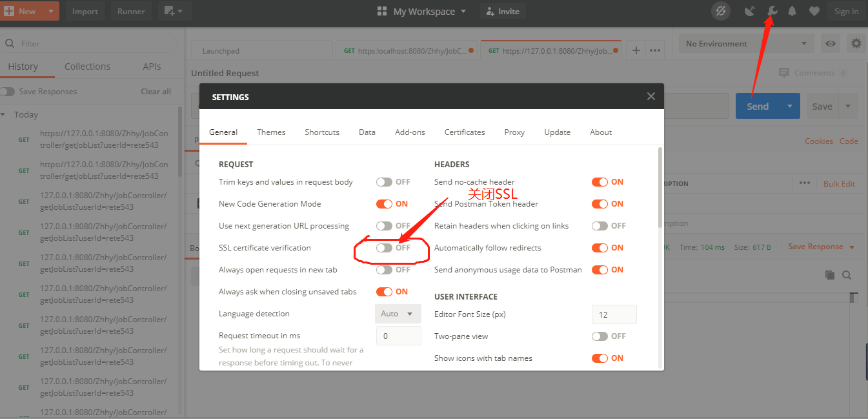Click the Request timeout in ms field

point(399,336)
